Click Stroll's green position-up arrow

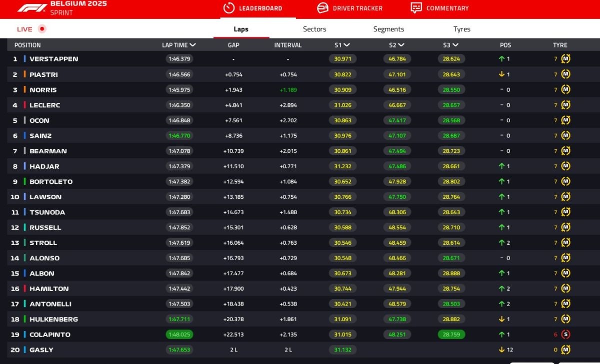point(501,243)
